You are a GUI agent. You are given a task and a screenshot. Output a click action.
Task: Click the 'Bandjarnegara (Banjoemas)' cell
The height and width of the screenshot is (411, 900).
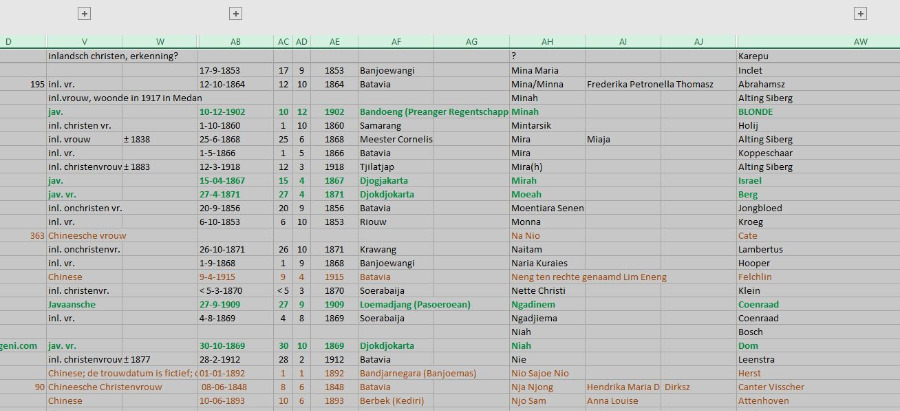[x=418, y=373]
